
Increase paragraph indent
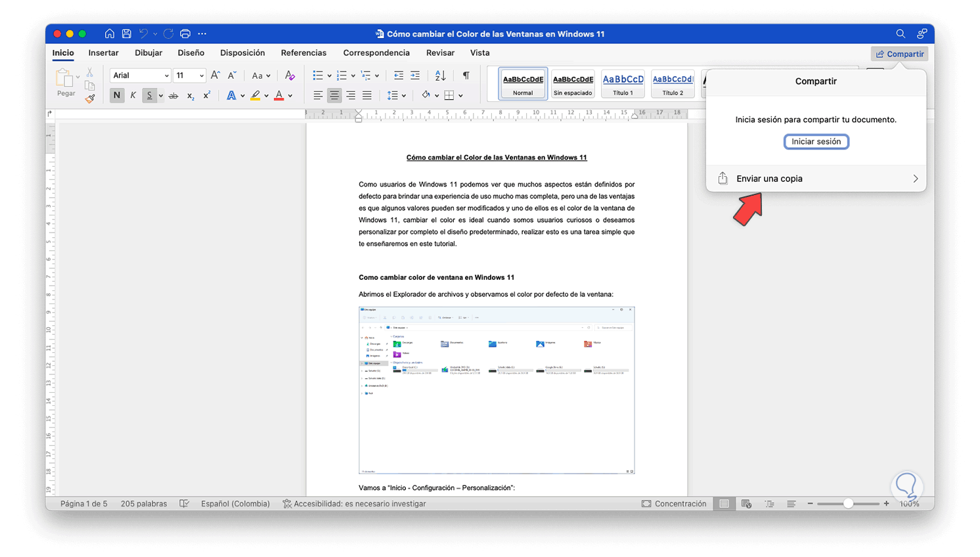415,76
